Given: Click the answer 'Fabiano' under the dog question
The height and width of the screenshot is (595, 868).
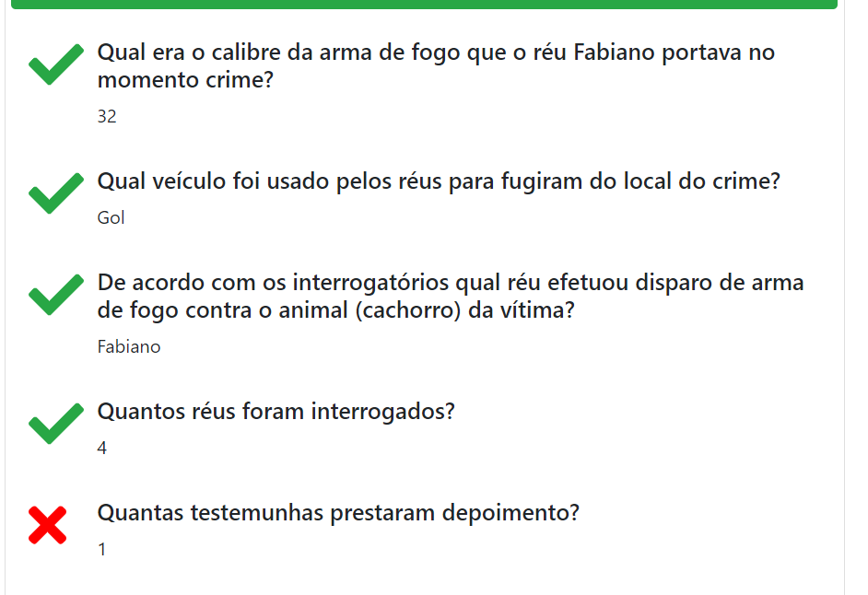Looking at the screenshot, I should tap(129, 347).
